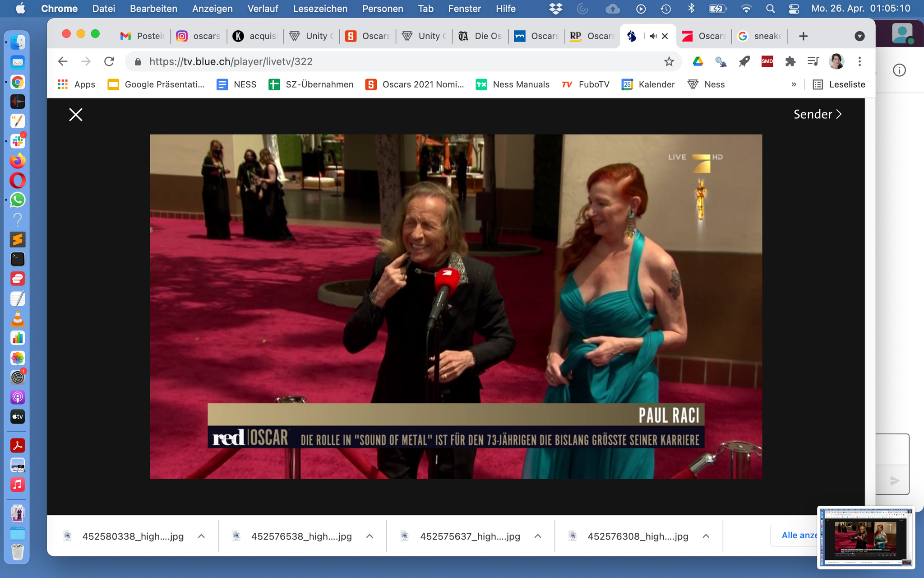Screen dimensions: 924x578
Task: Close the live TV player overlay
Action: (75, 115)
